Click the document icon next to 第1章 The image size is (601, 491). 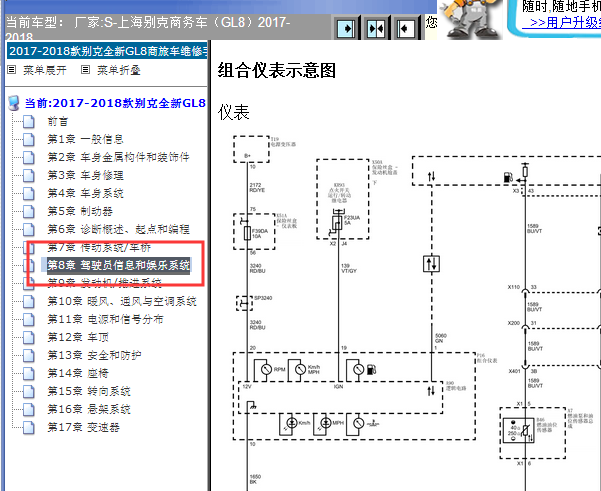(29, 140)
